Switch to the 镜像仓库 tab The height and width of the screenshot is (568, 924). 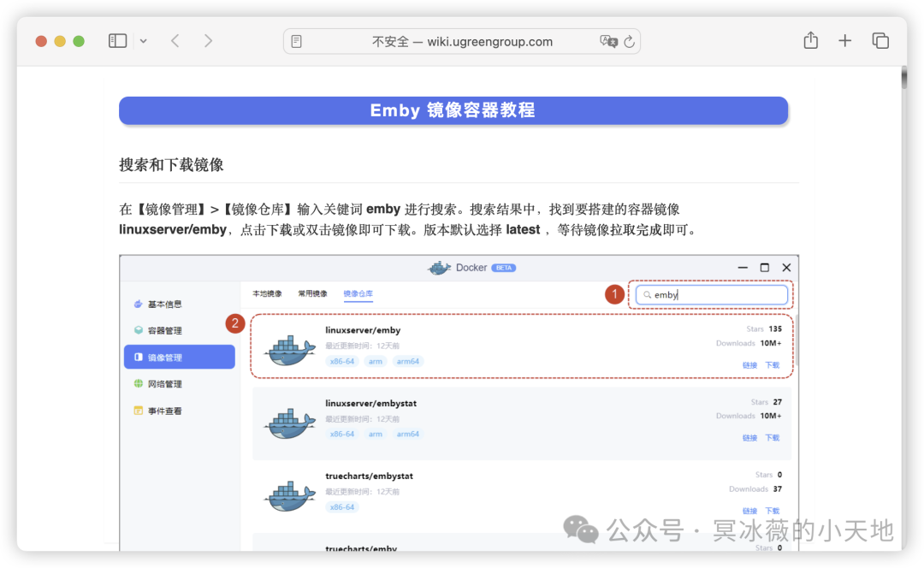coord(358,293)
